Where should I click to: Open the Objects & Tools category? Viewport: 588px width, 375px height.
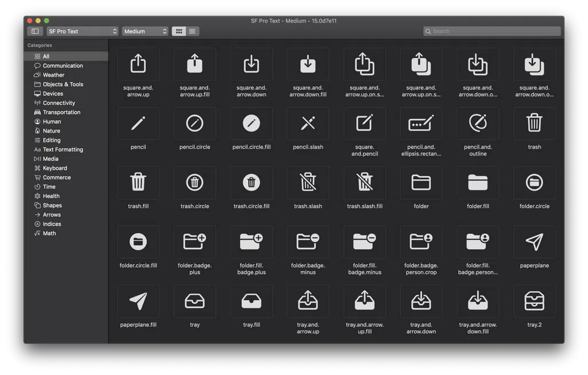tap(66, 84)
